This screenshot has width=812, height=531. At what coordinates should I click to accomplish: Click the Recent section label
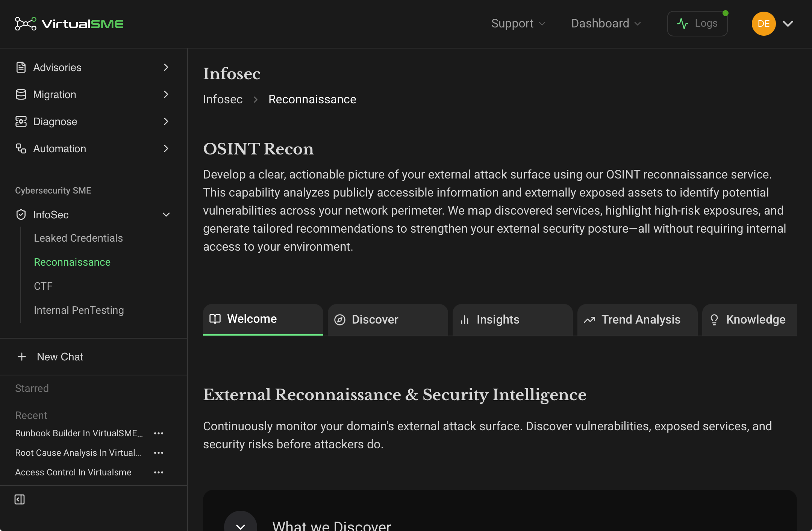[31, 415]
